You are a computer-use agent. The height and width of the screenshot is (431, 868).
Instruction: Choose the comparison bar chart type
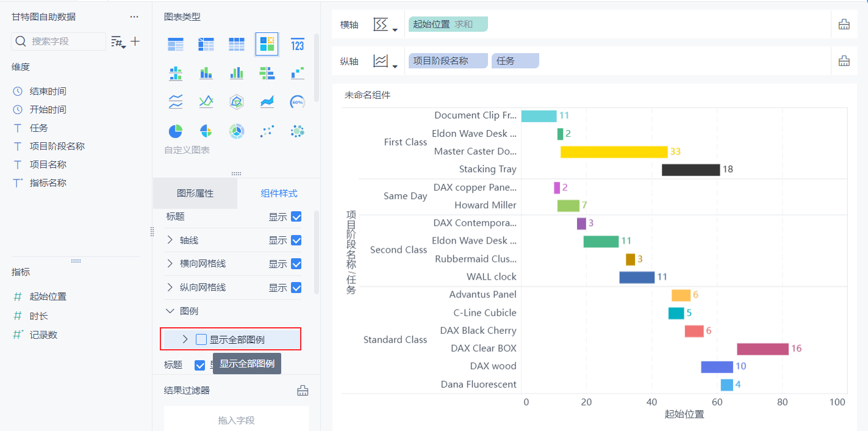[267, 73]
